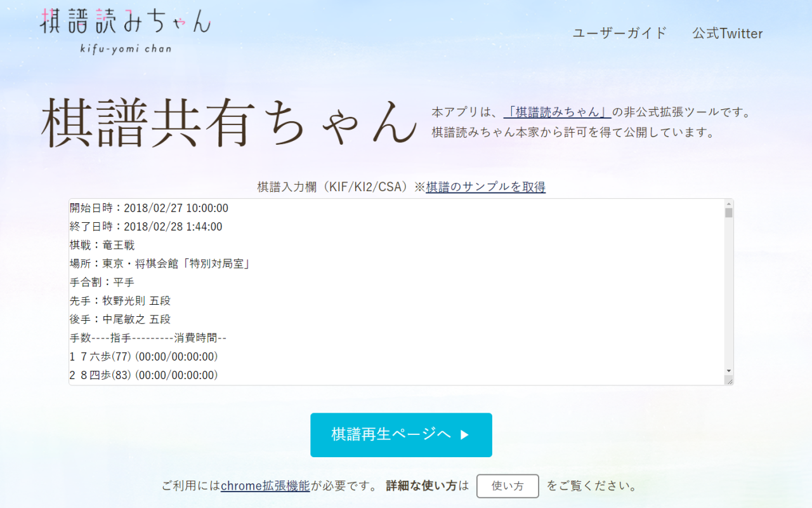Click the textarea scrollbar up arrow
Screen dimensions: 812x508
(x=729, y=203)
